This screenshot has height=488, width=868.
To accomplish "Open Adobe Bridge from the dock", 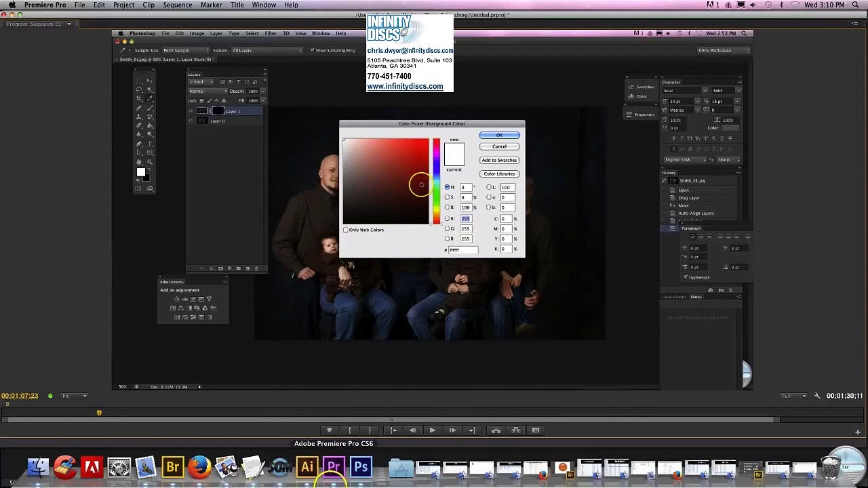I will [172, 467].
